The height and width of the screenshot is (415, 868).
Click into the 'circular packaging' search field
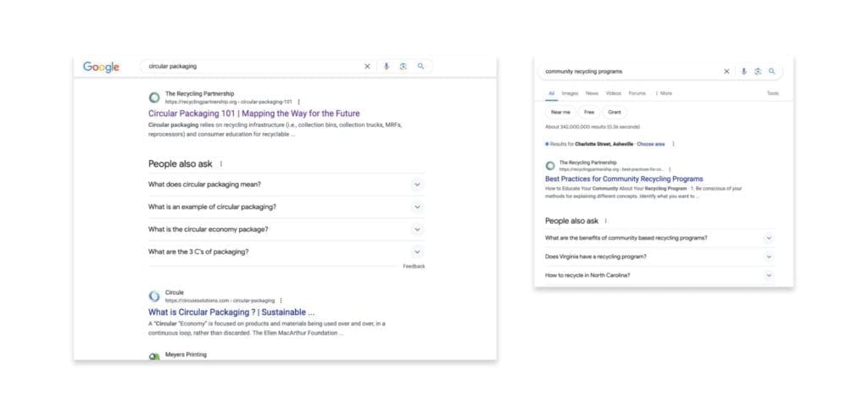246,66
